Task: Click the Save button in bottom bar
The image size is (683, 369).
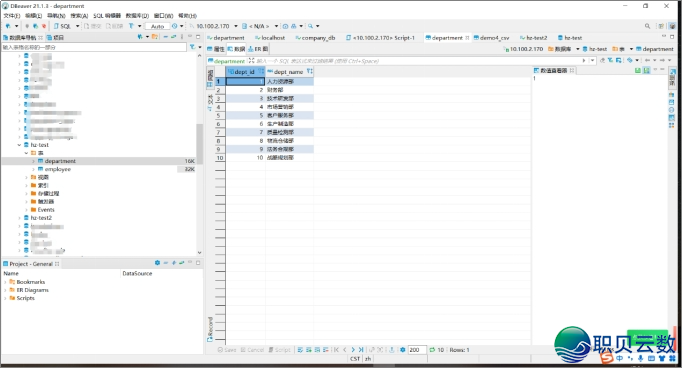Action: point(227,350)
